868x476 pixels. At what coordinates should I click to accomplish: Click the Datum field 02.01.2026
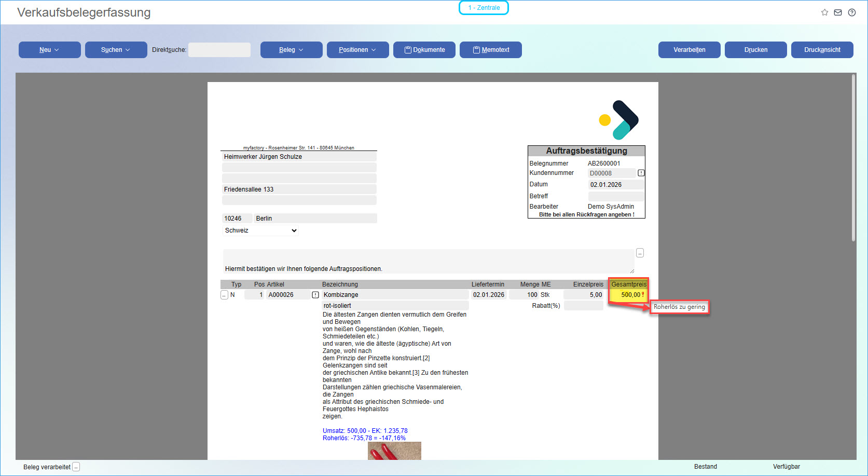pos(616,185)
